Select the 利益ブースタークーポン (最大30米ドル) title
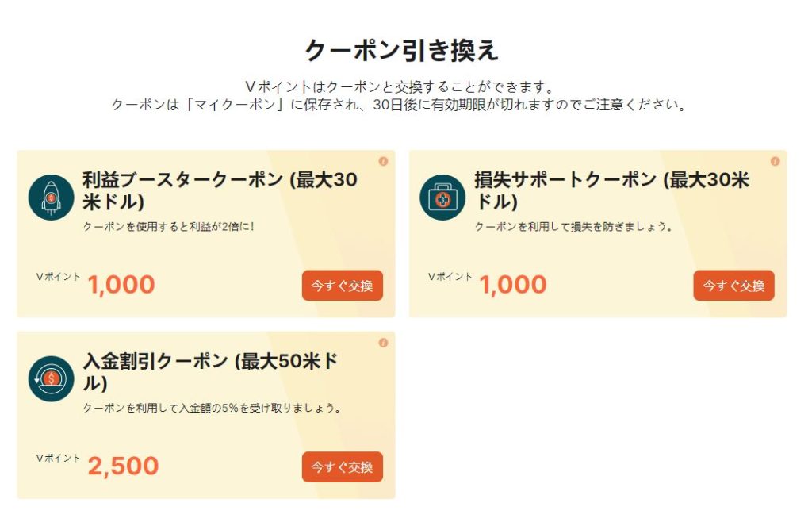The height and width of the screenshot is (522, 812). [x=220, y=190]
